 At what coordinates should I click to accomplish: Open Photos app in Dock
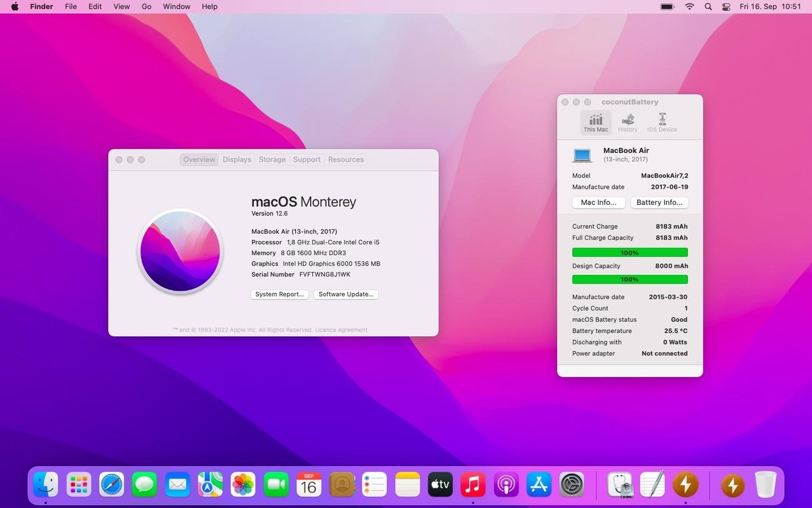pos(243,484)
